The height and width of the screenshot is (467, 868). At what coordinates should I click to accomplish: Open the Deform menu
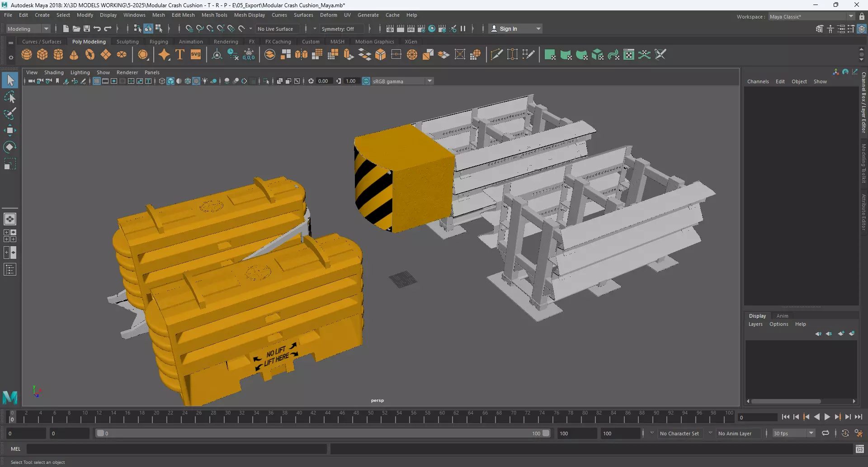coord(329,15)
